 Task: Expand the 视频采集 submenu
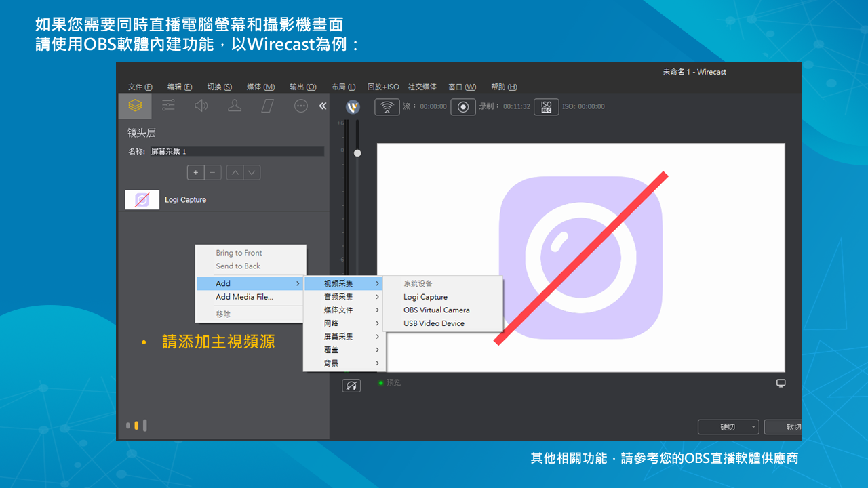[x=344, y=283]
